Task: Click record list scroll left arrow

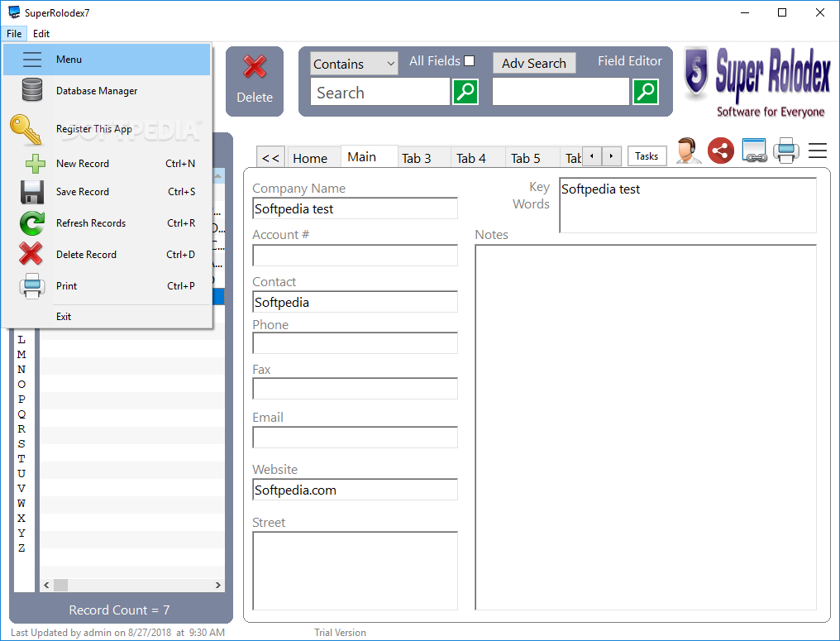Action: [x=46, y=585]
